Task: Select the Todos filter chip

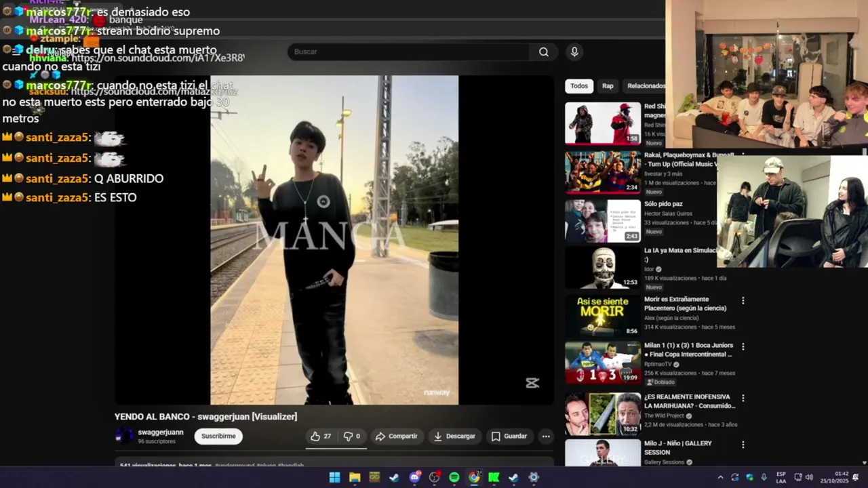Action: tap(579, 86)
